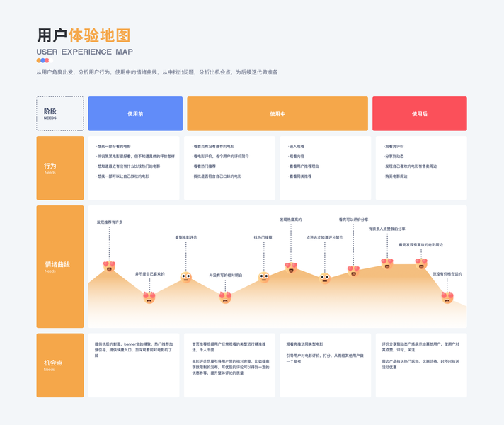Click the curve label text 有很多人点赞我的分享
Image resolution: width=504 pixels, height=425 pixels.
pos(387,229)
